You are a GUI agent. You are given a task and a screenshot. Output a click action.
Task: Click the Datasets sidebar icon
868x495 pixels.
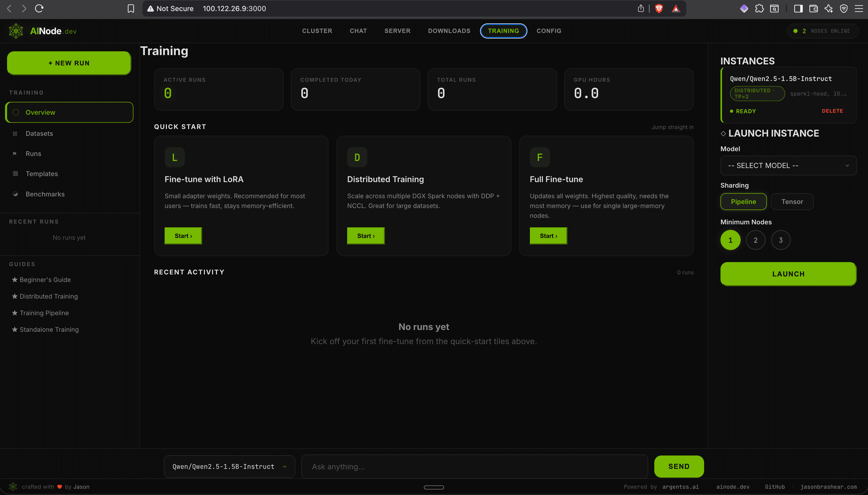15,134
